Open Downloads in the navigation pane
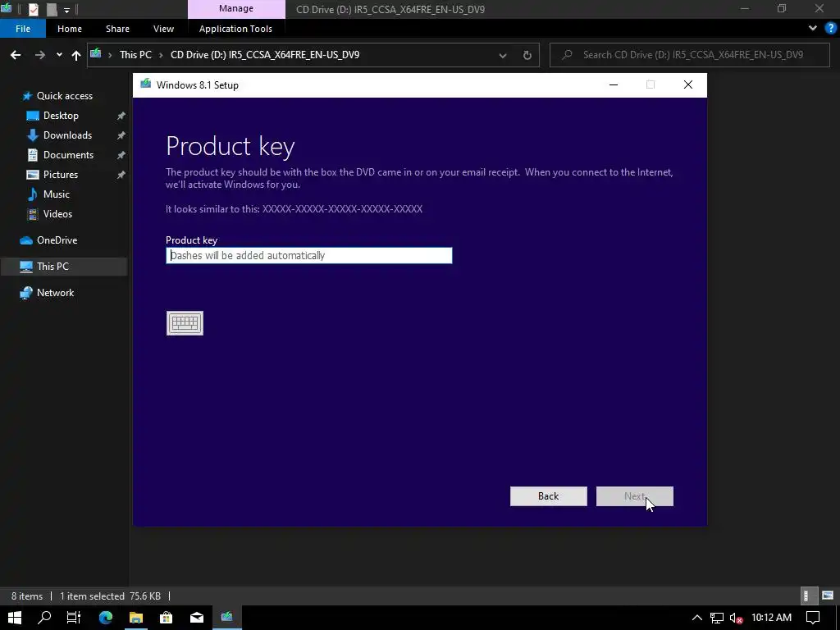Viewport: 840px width, 630px height. pyautogui.click(x=67, y=135)
